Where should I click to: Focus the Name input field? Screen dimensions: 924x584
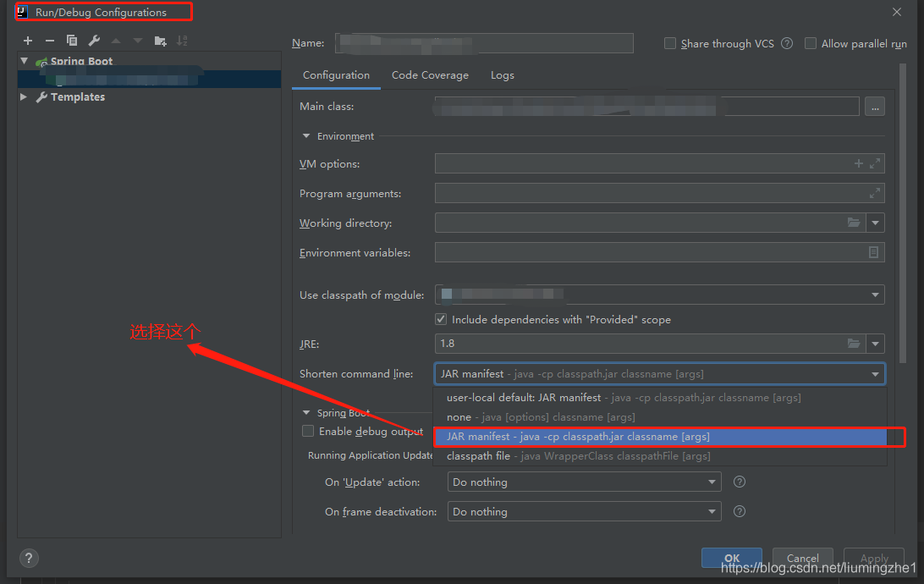pyautogui.click(x=484, y=43)
